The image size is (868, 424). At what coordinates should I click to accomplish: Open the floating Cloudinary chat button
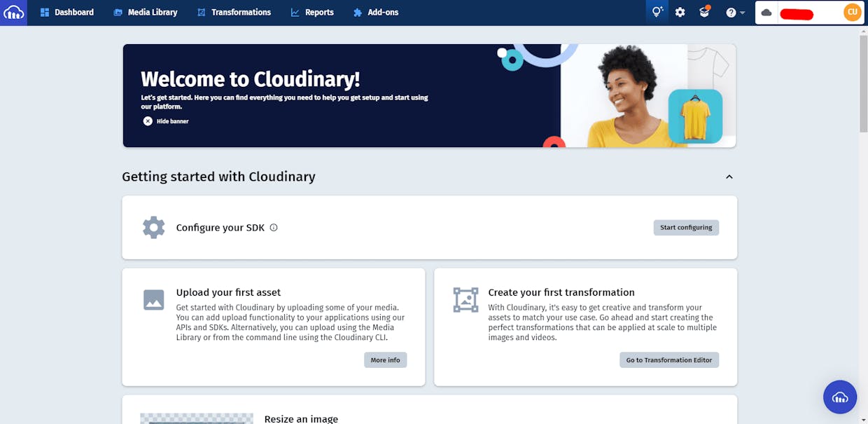click(x=840, y=397)
